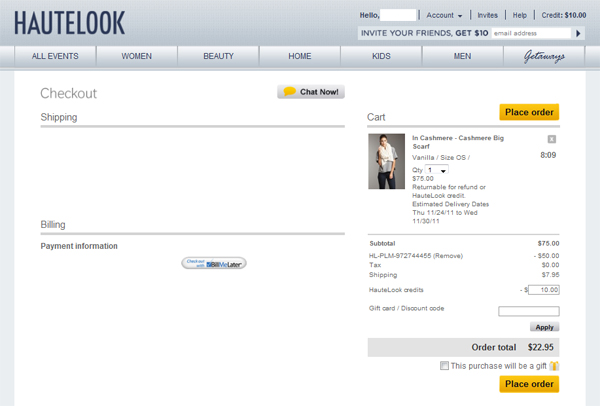Select the Beauty navigation tab
This screenshot has height=406, width=600.
[x=218, y=56]
